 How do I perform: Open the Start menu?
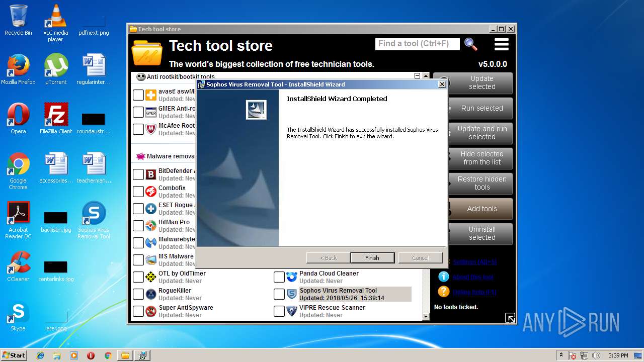pyautogui.click(x=14, y=355)
